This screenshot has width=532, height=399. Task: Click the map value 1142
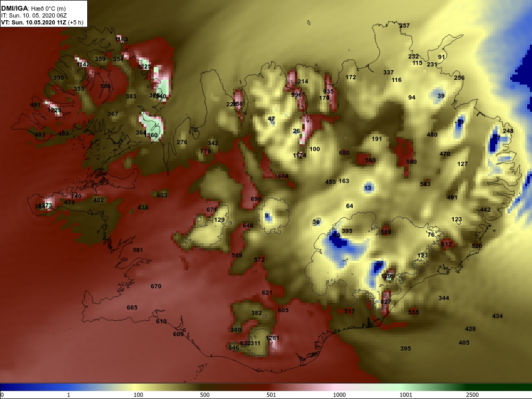point(83,64)
